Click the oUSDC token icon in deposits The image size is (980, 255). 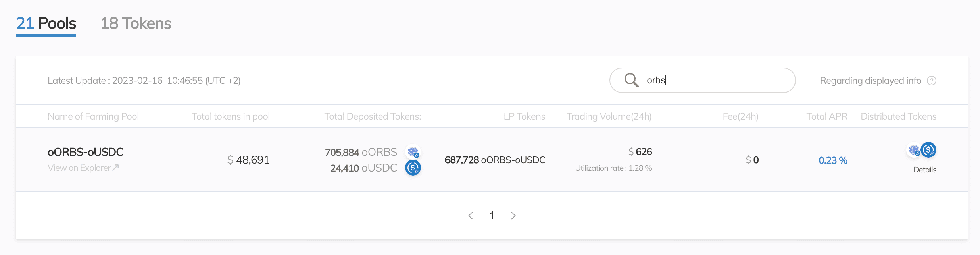click(x=413, y=168)
